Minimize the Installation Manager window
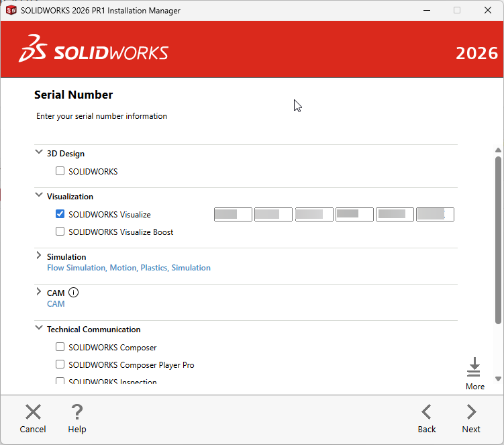 click(x=427, y=10)
